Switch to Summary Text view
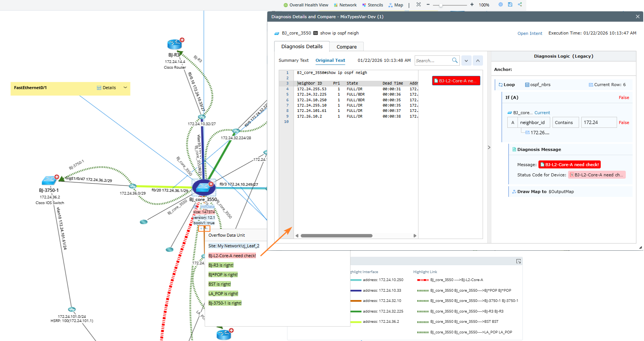This screenshot has width=644, height=341. [x=294, y=60]
